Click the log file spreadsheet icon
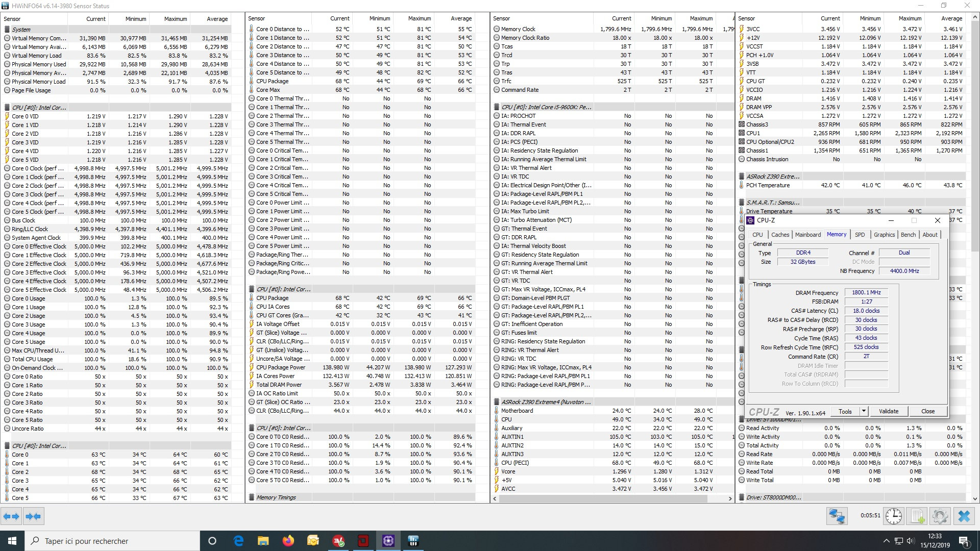Screen dimensions: 980x551 pyautogui.click(x=917, y=516)
